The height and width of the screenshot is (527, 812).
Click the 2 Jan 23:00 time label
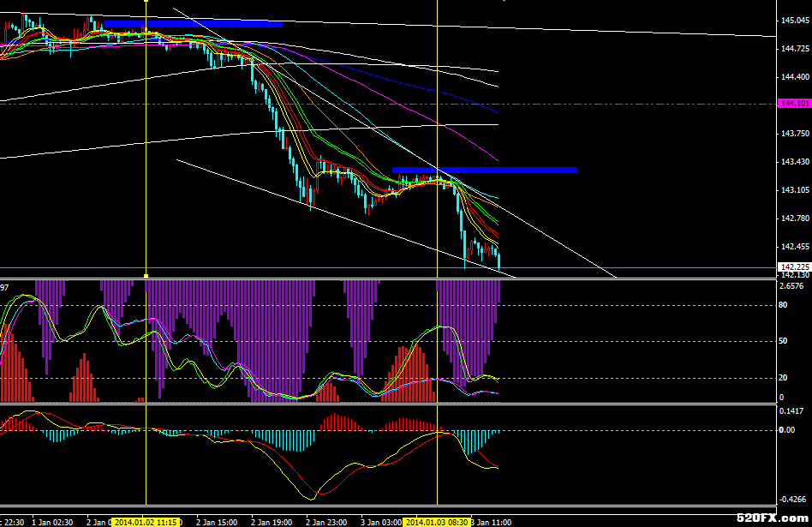[x=326, y=523]
